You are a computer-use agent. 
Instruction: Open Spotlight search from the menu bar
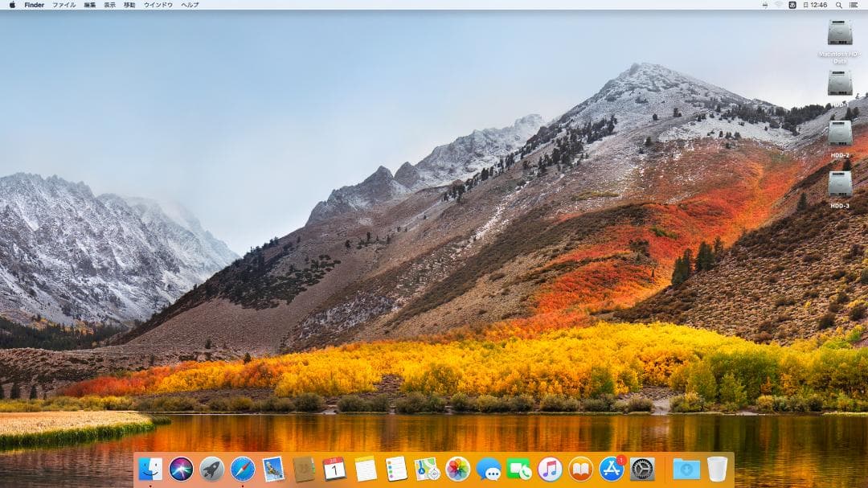click(838, 6)
